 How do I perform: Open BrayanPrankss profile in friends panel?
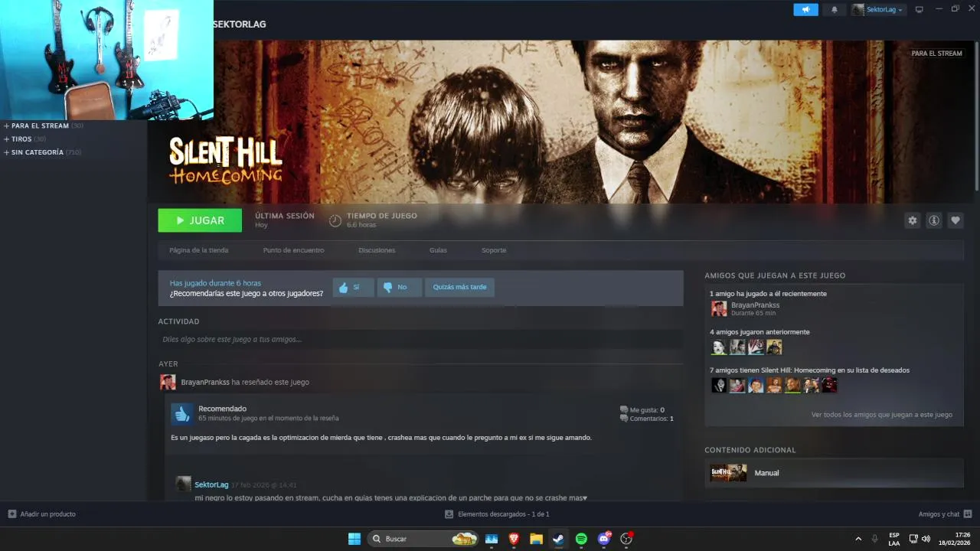[x=755, y=305]
